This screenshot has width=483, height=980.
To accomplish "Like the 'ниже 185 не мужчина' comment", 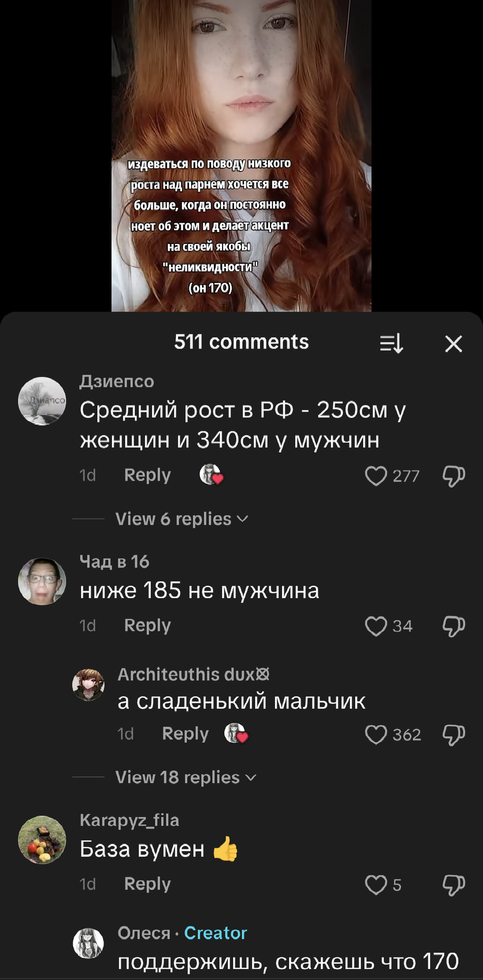I will point(376,626).
